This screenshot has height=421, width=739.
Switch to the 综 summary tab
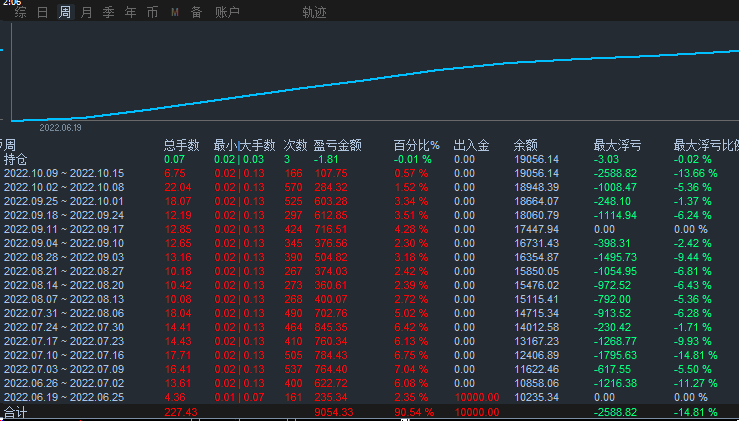20,12
